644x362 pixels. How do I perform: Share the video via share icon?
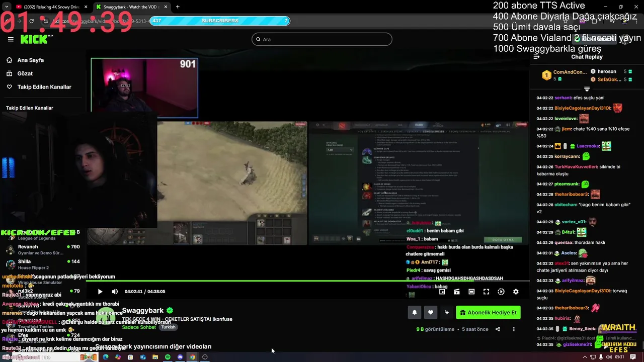(x=498, y=329)
